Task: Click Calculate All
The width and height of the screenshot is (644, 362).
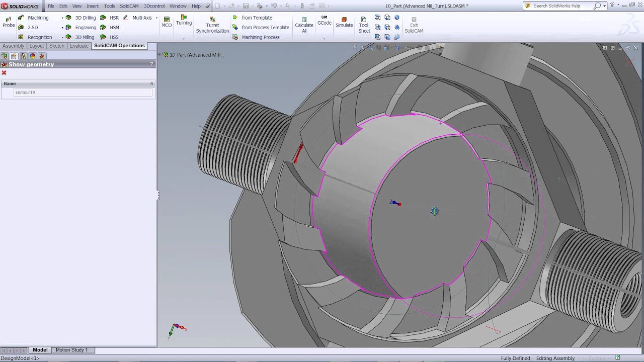Action: (x=304, y=25)
